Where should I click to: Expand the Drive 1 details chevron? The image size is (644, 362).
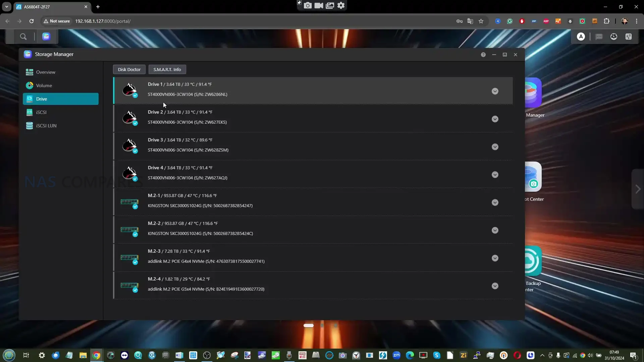495,91
